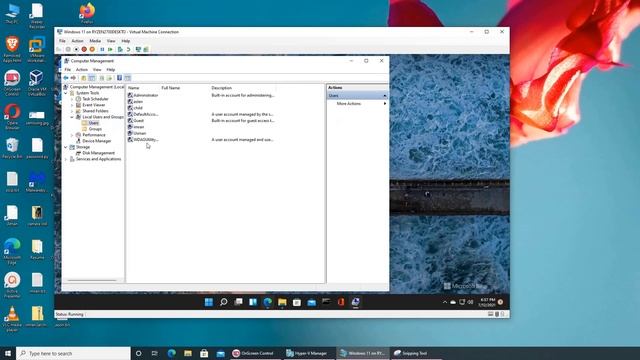This screenshot has height=360, width=640.
Task: Click the Type here to search box
Action: (x=73, y=353)
